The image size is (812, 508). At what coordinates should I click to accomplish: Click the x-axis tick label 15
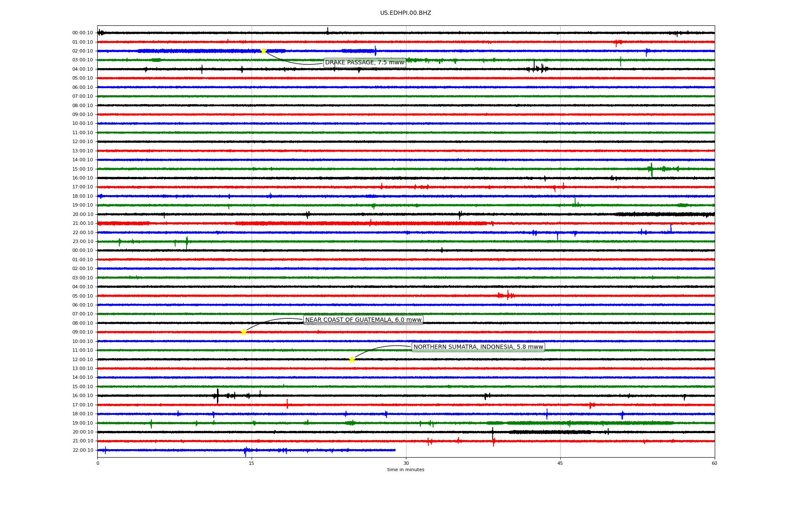(x=252, y=463)
